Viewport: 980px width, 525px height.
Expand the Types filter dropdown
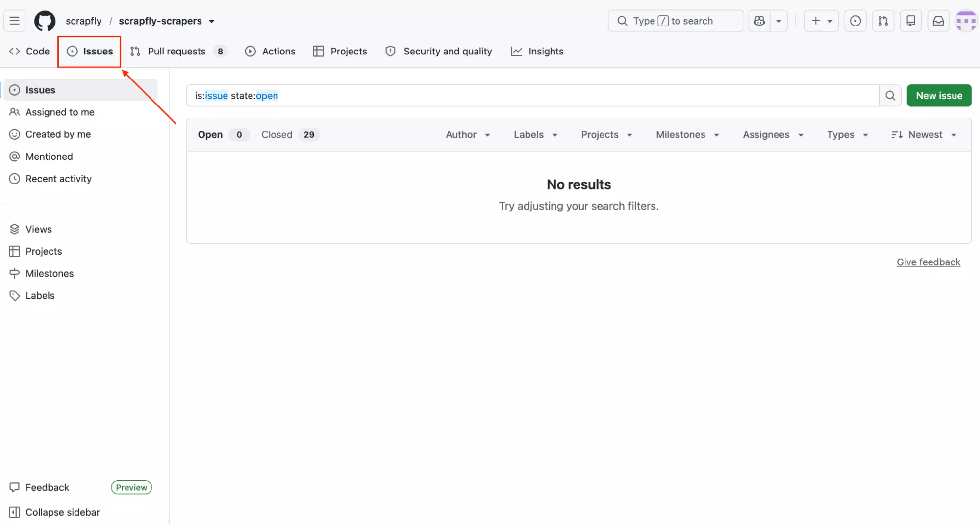click(x=848, y=134)
